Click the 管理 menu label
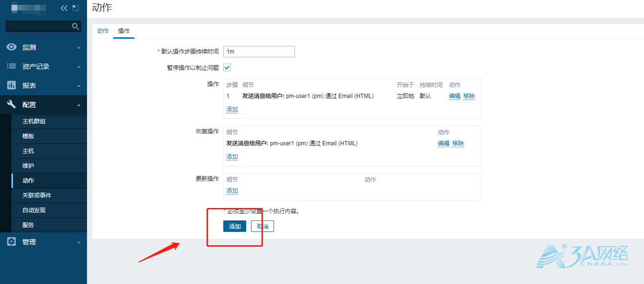Image resolution: width=644 pixels, height=284 pixels. (x=29, y=242)
